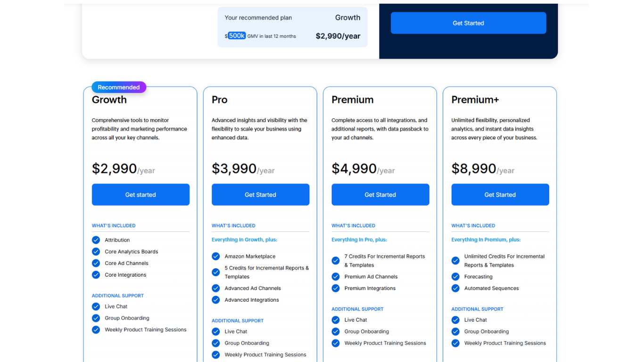Click the checkmark icon beside Attribution
644x362 pixels.
[96, 240]
